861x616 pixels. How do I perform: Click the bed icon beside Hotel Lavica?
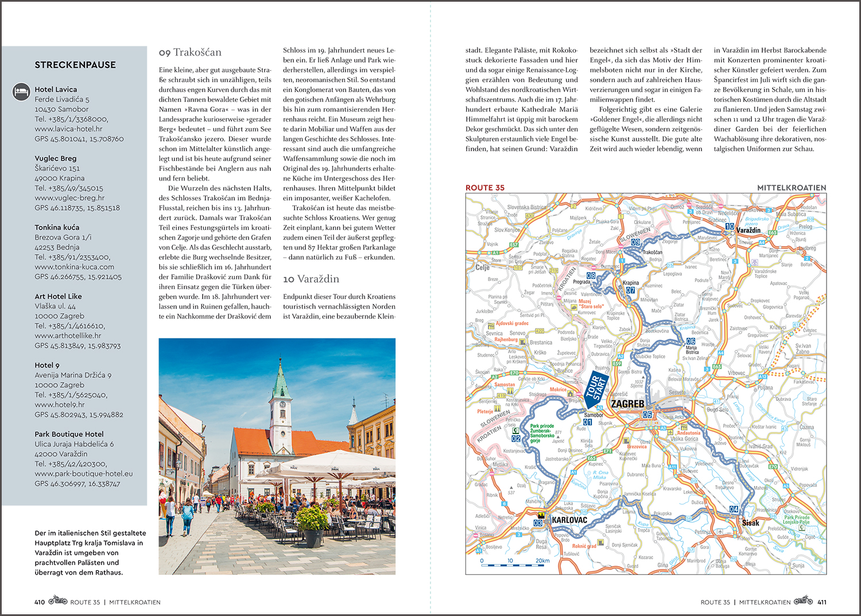point(21,91)
